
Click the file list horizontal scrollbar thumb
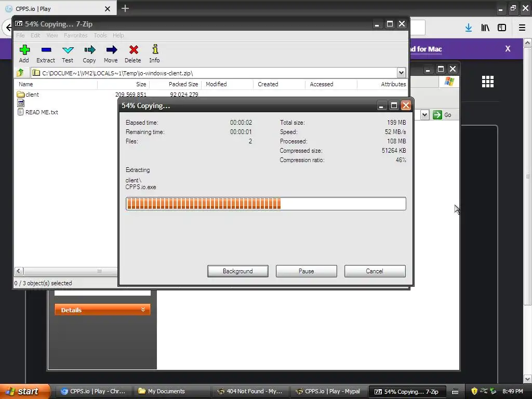point(71,271)
